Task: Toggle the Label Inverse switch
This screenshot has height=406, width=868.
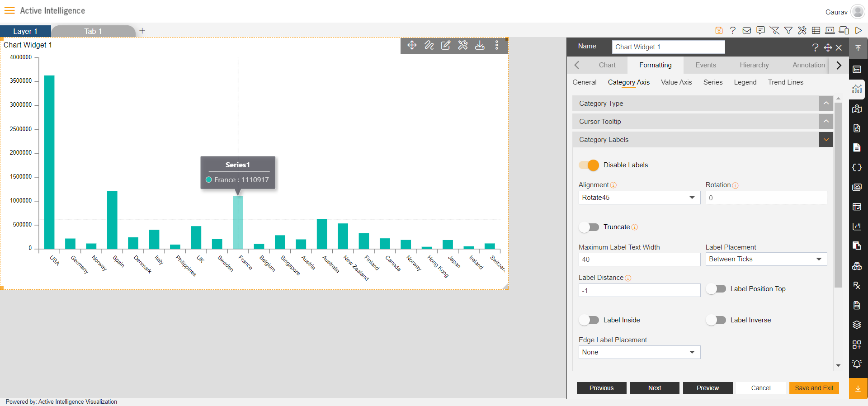Action: coord(716,320)
